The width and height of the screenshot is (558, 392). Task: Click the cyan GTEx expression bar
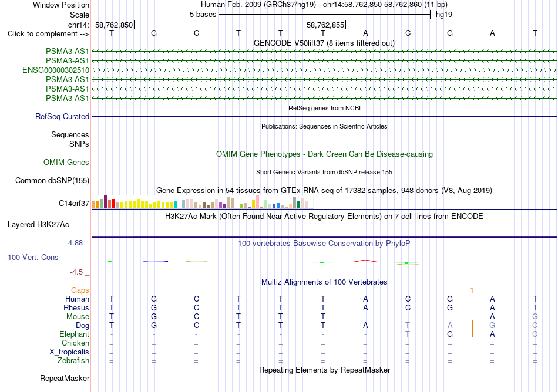coord(175,205)
